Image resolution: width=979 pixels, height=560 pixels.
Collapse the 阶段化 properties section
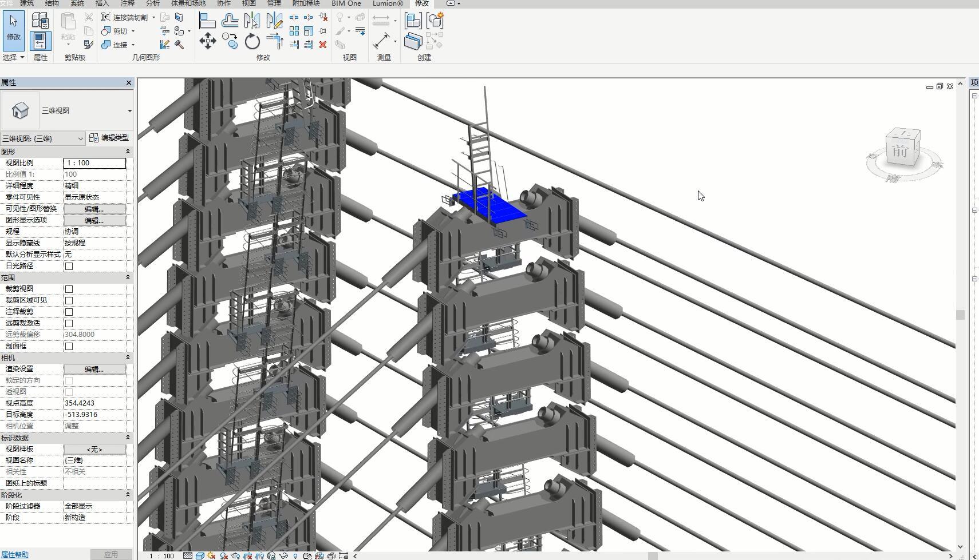coord(128,495)
